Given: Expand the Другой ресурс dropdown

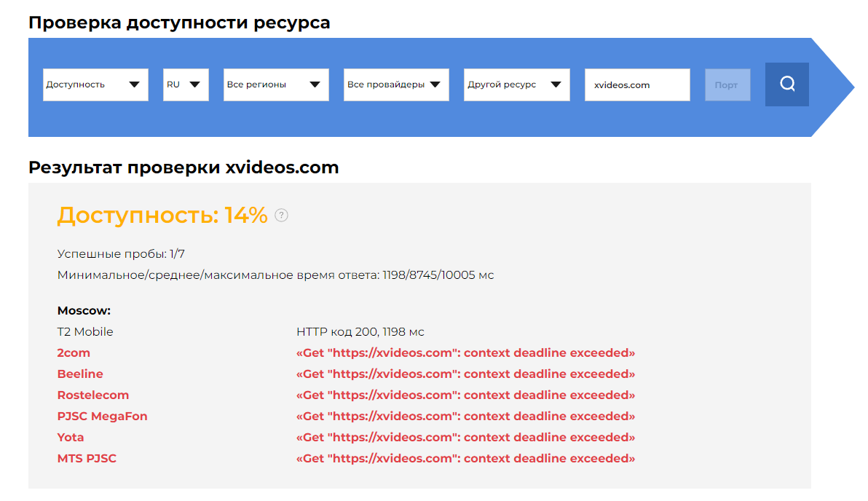Looking at the screenshot, I should point(516,84).
